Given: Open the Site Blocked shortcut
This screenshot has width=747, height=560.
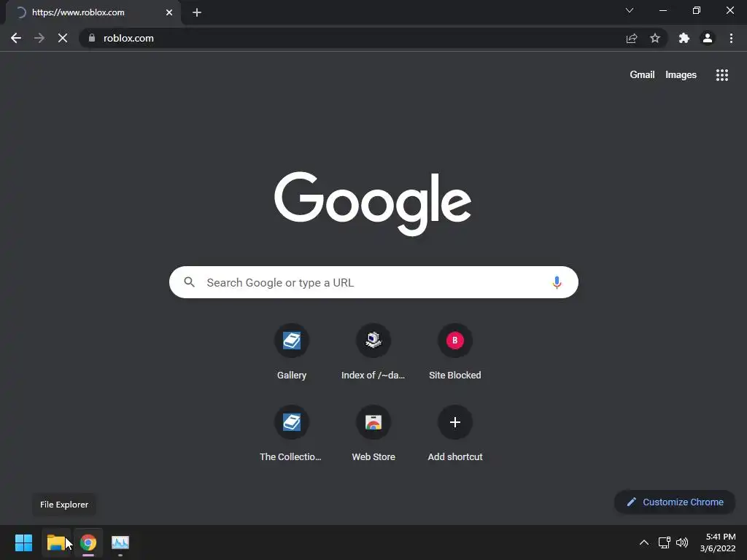Looking at the screenshot, I should [x=455, y=352].
